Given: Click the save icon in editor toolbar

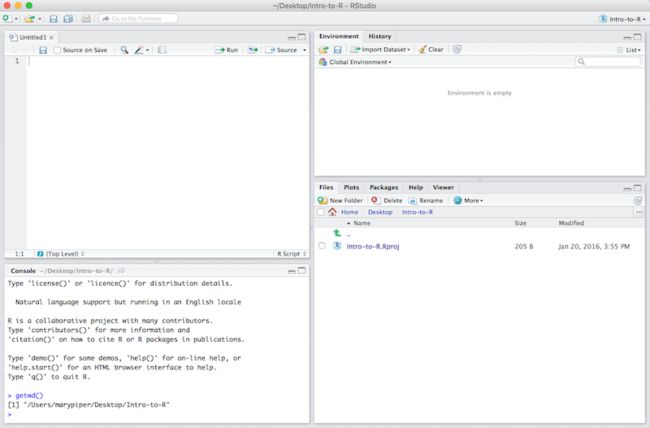Looking at the screenshot, I should pos(43,50).
